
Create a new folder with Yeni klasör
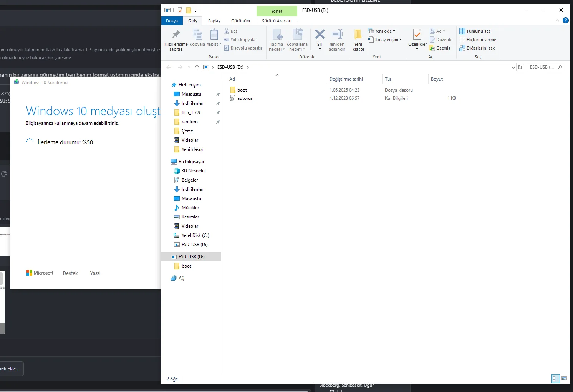[x=358, y=40]
